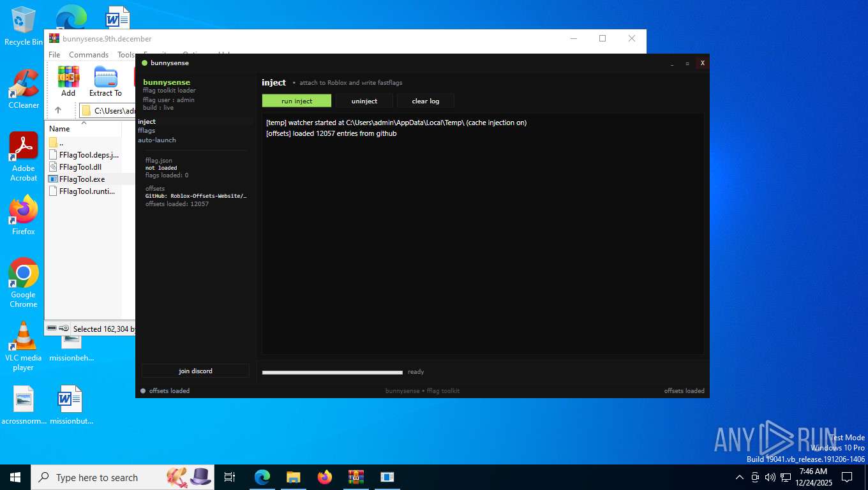Maximize the WinRAR window
This screenshot has width=868, height=490.
(602, 38)
